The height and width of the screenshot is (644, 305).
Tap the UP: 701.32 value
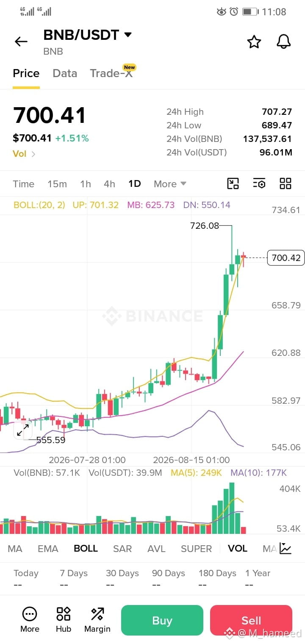(x=96, y=205)
